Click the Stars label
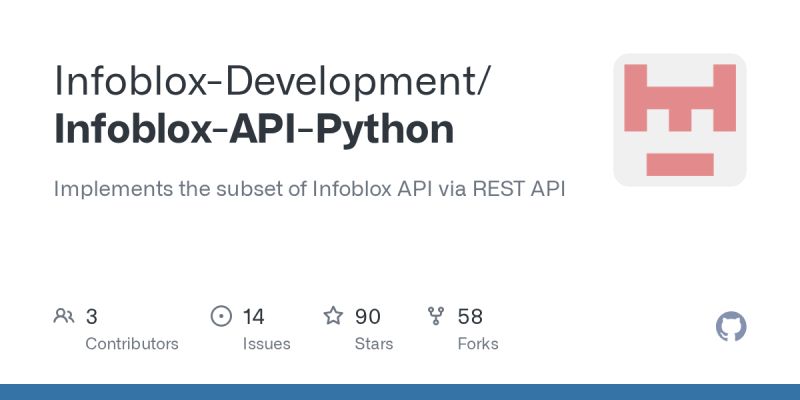This screenshot has width=800, height=400. (x=374, y=344)
